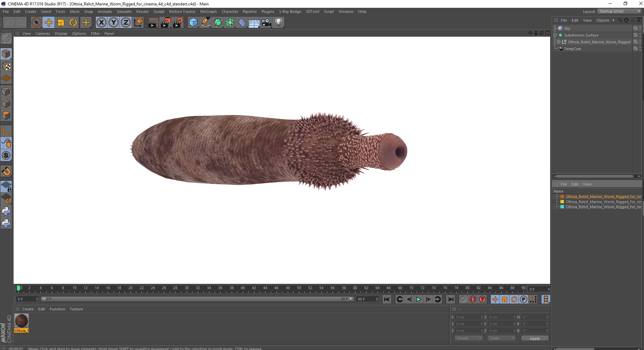The image size is (644, 350).
Task: Render to Picture Viewer
Action: pyautogui.click(x=165, y=23)
